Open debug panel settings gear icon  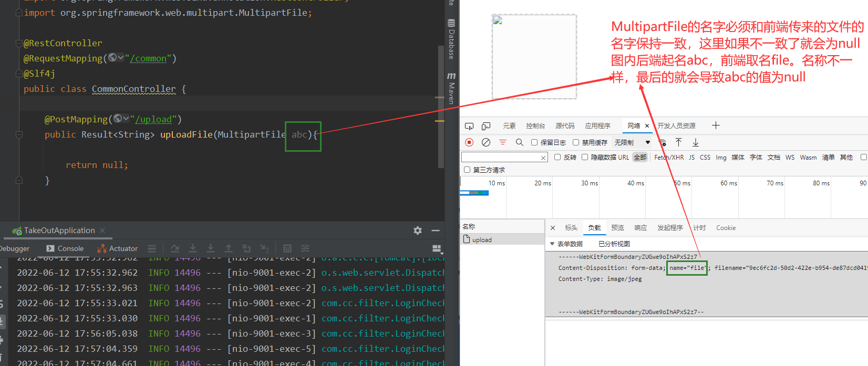[x=418, y=231]
